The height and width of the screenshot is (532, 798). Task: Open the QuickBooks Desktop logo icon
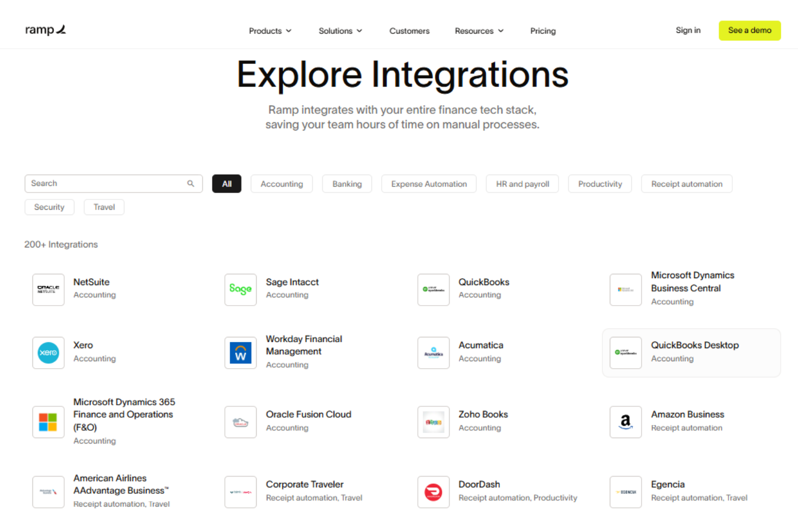click(x=625, y=353)
